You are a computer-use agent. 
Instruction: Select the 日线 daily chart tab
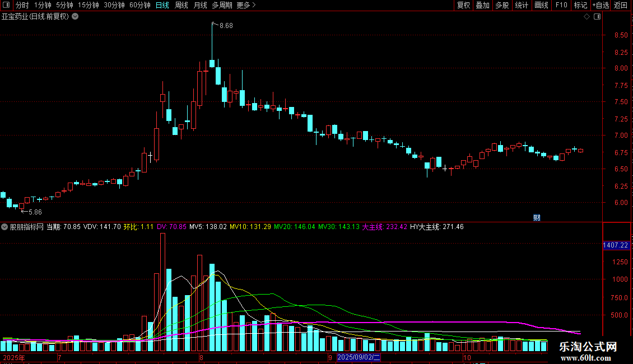coord(162,5)
